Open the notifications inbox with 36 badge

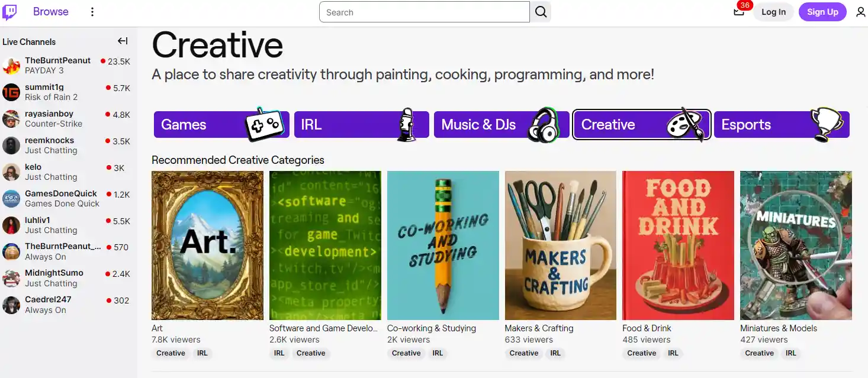point(739,11)
